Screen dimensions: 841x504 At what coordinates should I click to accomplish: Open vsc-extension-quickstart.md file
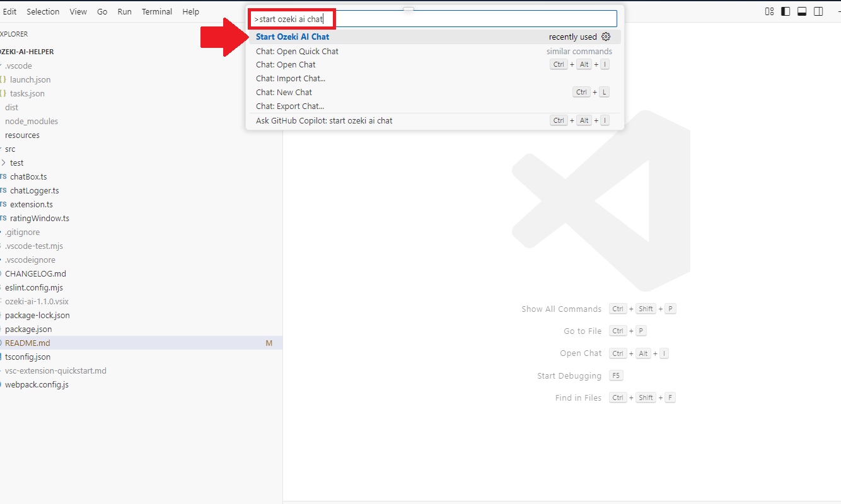[141, 370]
